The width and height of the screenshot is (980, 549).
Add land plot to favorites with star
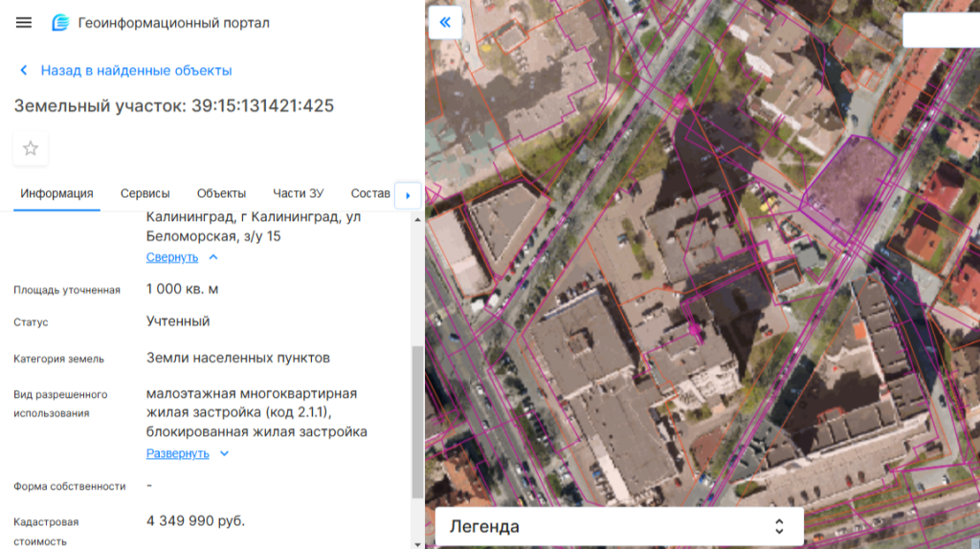tap(31, 148)
